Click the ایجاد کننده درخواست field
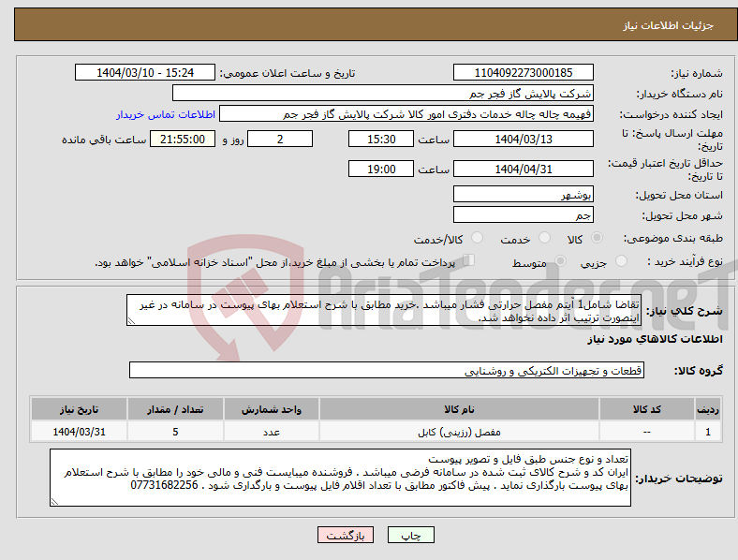 pos(406,114)
